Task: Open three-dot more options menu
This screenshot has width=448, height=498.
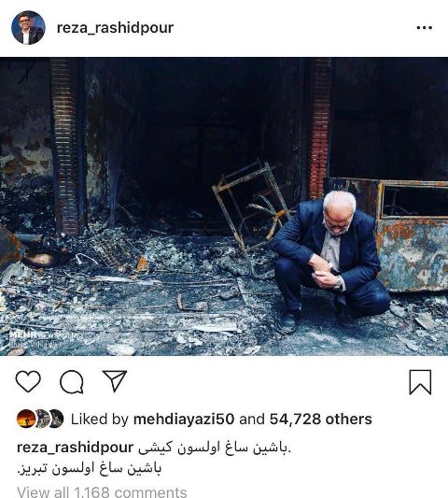Action: click(x=425, y=28)
